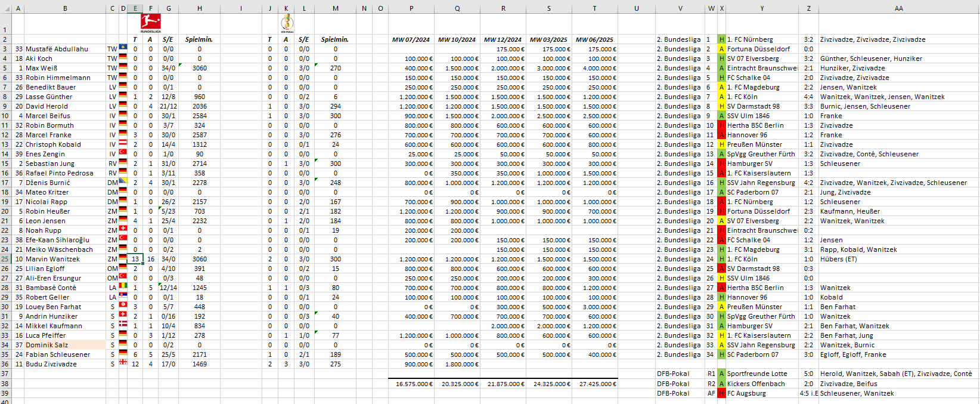Click the highlighted cell Dominik Salz
This screenshot has width=980, height=404.
click(x=65, y=345)
